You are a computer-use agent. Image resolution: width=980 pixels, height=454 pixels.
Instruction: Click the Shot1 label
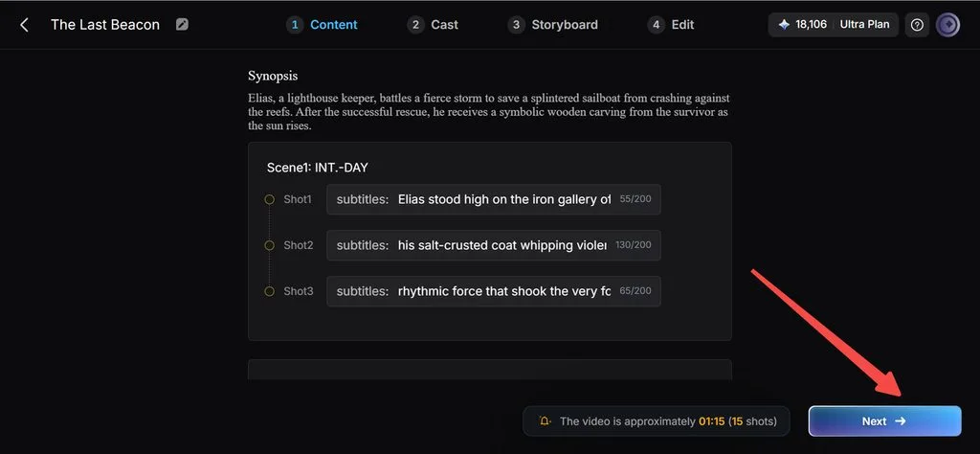click(x=298, y=199)
